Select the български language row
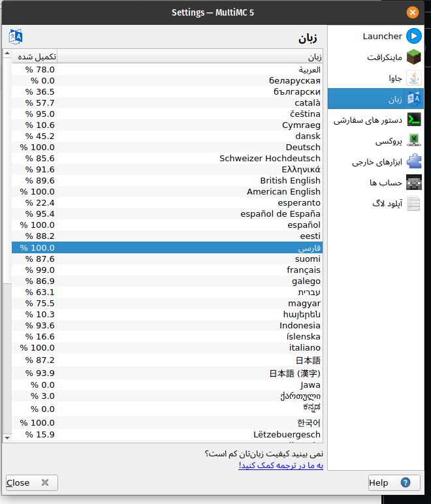 167,91
